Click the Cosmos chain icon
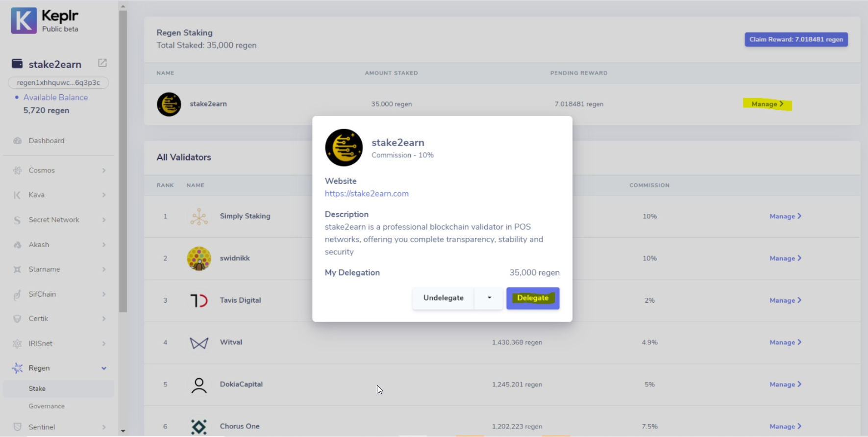Screen dimensions: 868x437 click(x=18, y=170)
